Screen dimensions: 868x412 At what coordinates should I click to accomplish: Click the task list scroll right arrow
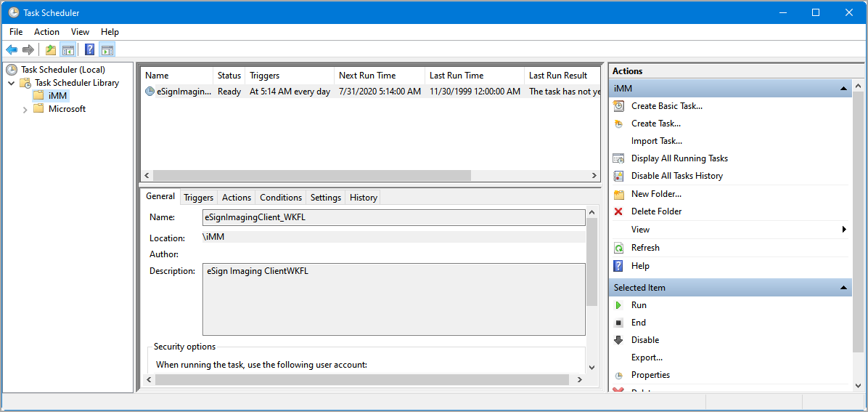[x=594, y=175]
